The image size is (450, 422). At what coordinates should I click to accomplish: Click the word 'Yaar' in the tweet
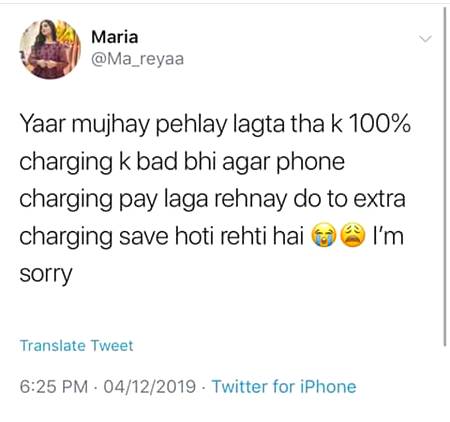42,124
